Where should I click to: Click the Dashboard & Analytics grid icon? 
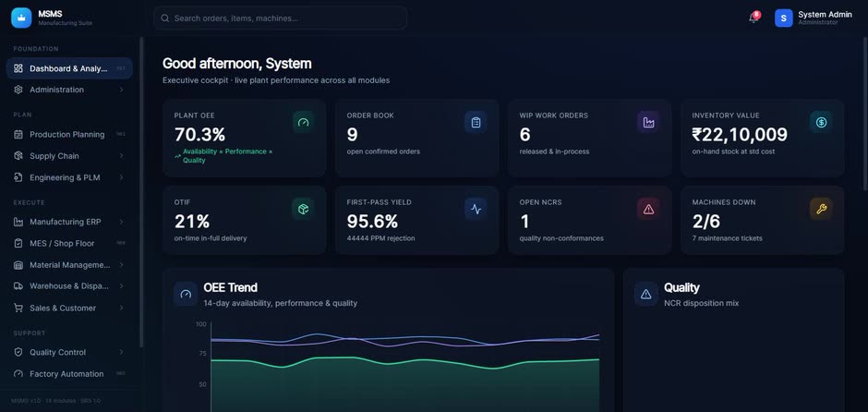(18, 68)
